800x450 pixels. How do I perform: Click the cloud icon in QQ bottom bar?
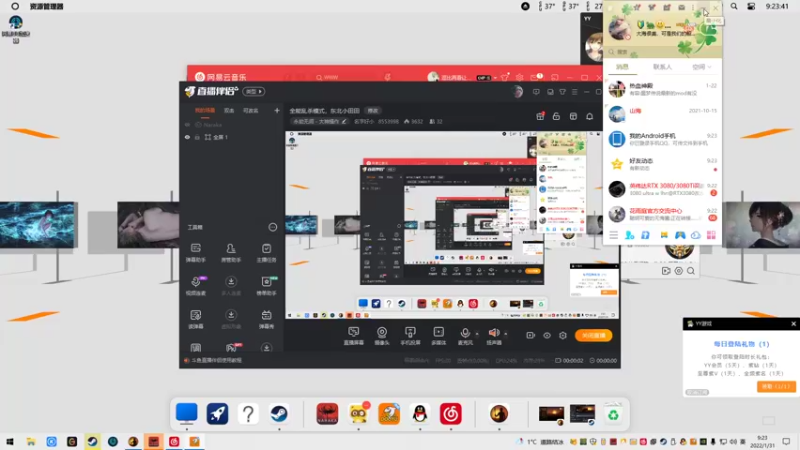click(x=695, y=235)
